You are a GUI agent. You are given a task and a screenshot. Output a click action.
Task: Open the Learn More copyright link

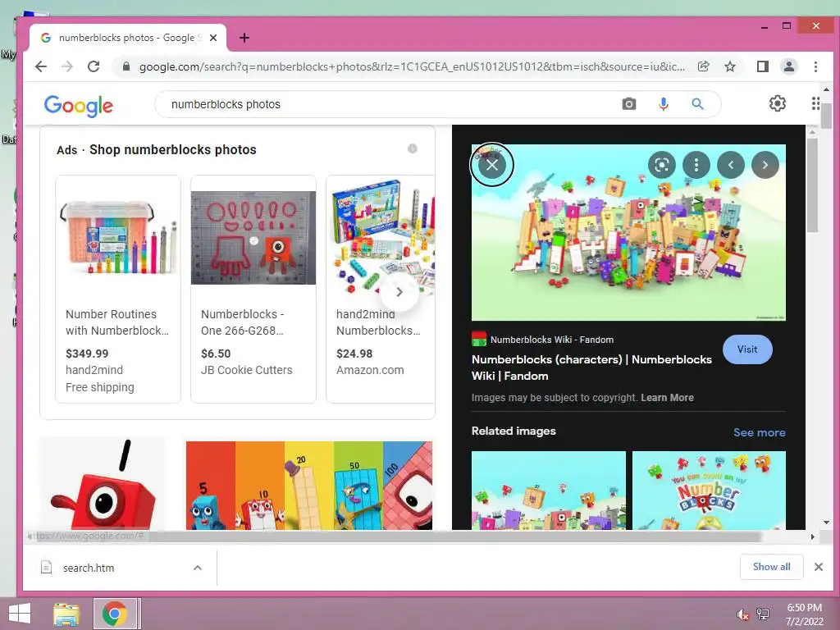667,398
